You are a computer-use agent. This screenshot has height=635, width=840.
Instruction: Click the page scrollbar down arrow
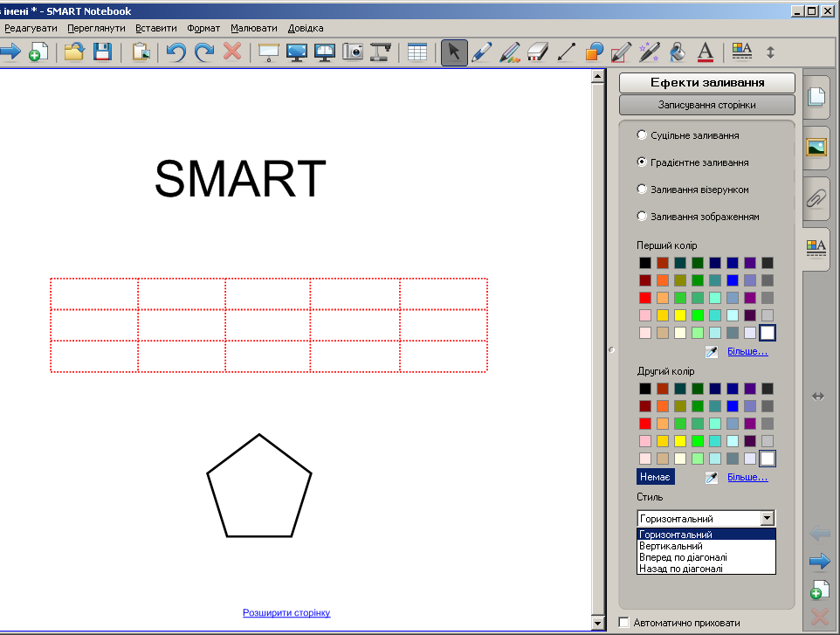click(598, 623)
